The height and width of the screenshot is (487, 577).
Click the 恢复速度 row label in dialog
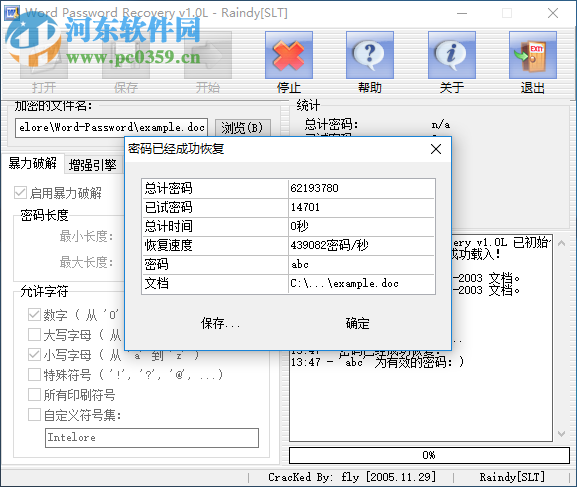tap(169, 245)
